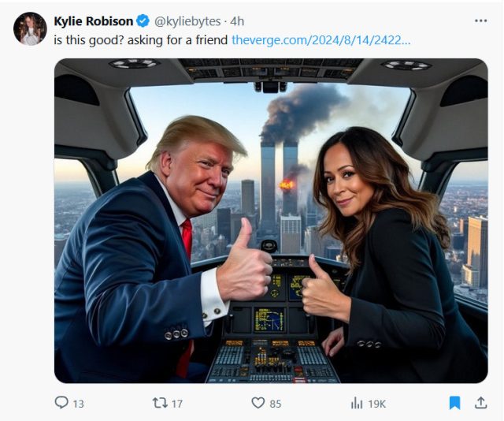Click the like count 85
This screenshot has width=504, height=421.
pos(275,404)
